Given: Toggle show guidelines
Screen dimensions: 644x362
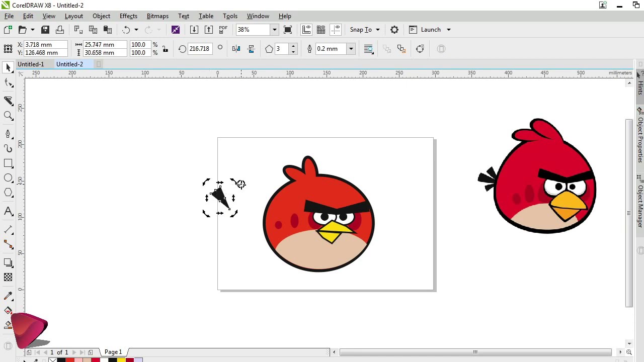Looking at the screenshot, I should pos(336,30).
